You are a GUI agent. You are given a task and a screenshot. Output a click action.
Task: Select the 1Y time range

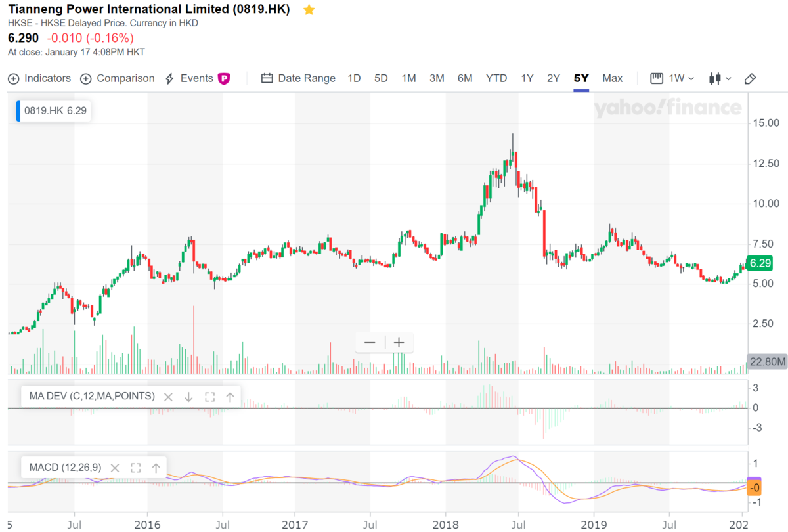[527, 78]
